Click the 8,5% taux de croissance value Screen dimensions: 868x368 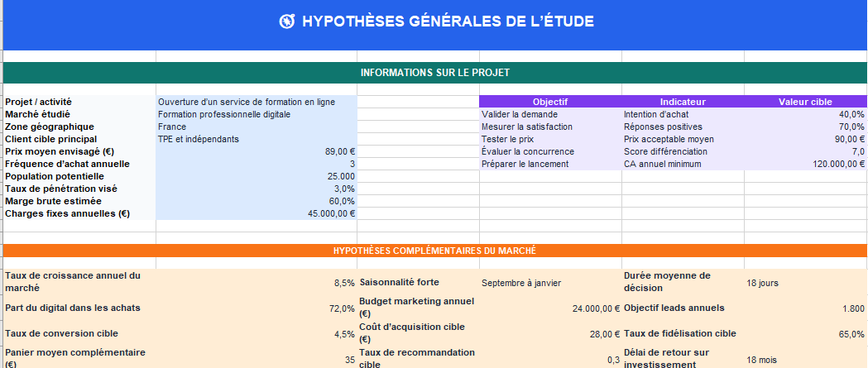pos(257,283)
